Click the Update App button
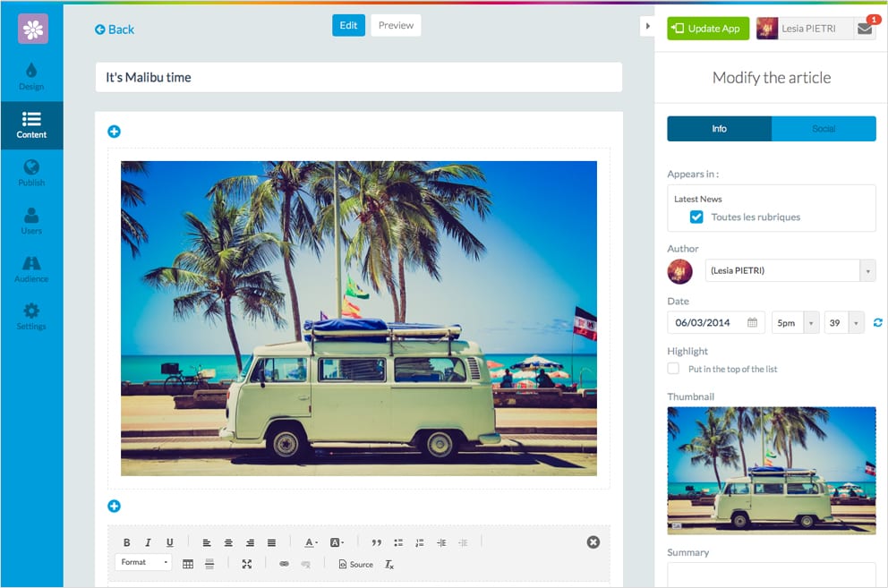The height and width of the screenshot is (588, 888). [707, 29]
